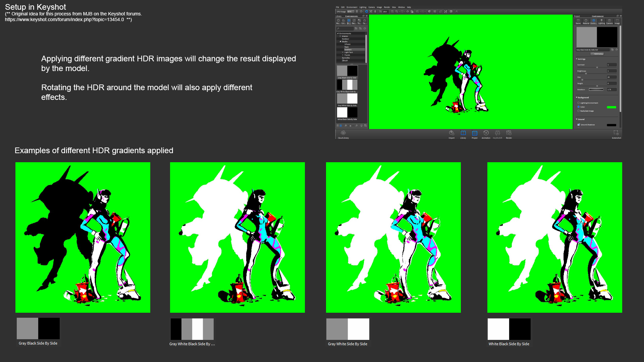Click the field of view value box
The image size is (644, 362).
pos(386,11)
